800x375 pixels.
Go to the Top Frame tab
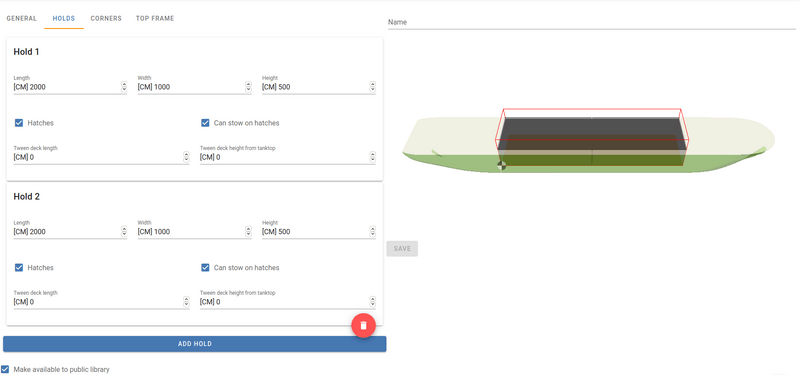point(155,18)
